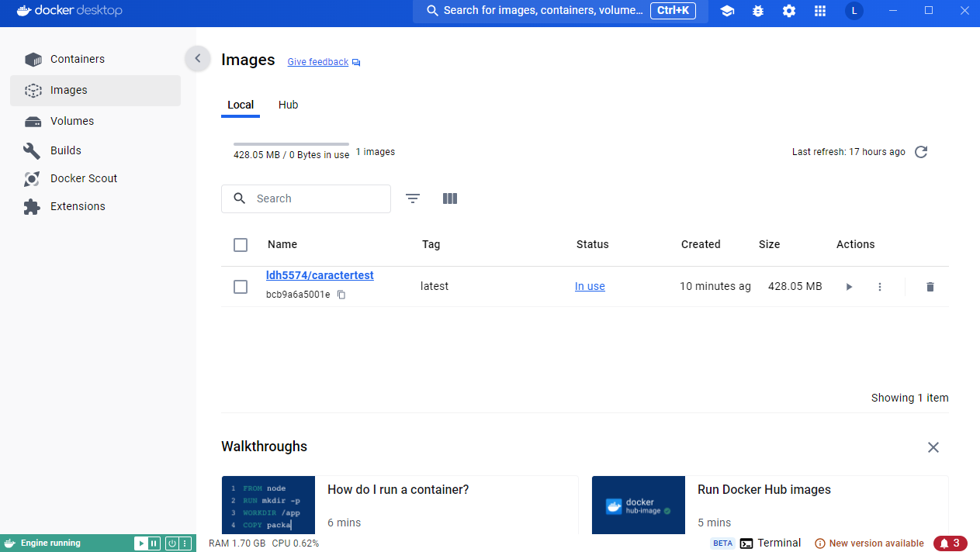Collapse the sidebar with the chevron button
980x552 pixels.
coord(197,58)
